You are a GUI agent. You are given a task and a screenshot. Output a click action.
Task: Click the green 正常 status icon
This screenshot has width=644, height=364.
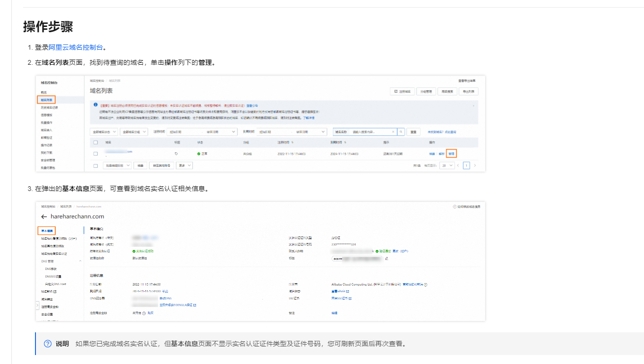(199, 154)
